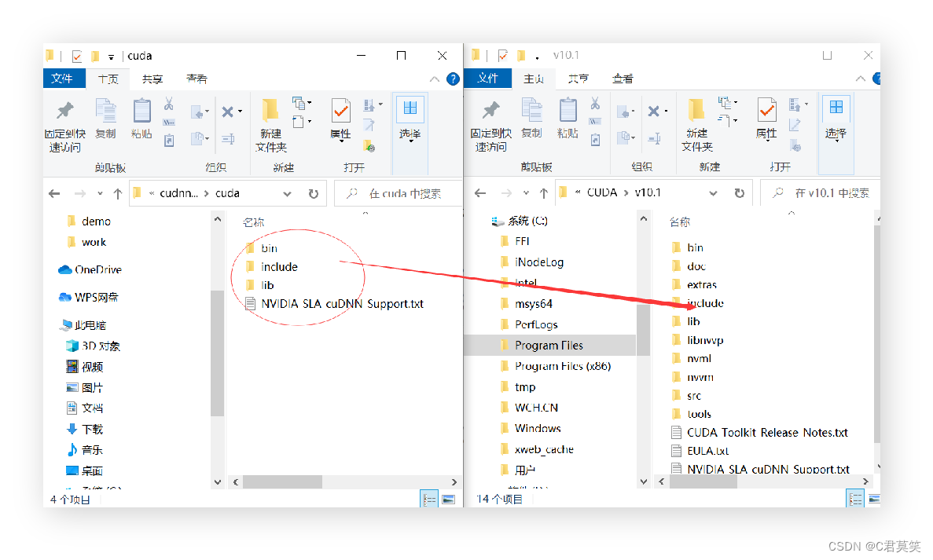Switch to details view in cuda window
933x560 pixels.
pos(429,500)
